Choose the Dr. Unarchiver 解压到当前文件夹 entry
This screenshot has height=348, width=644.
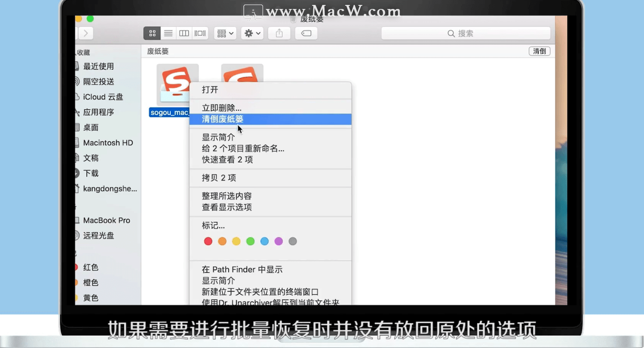[270, 302]
